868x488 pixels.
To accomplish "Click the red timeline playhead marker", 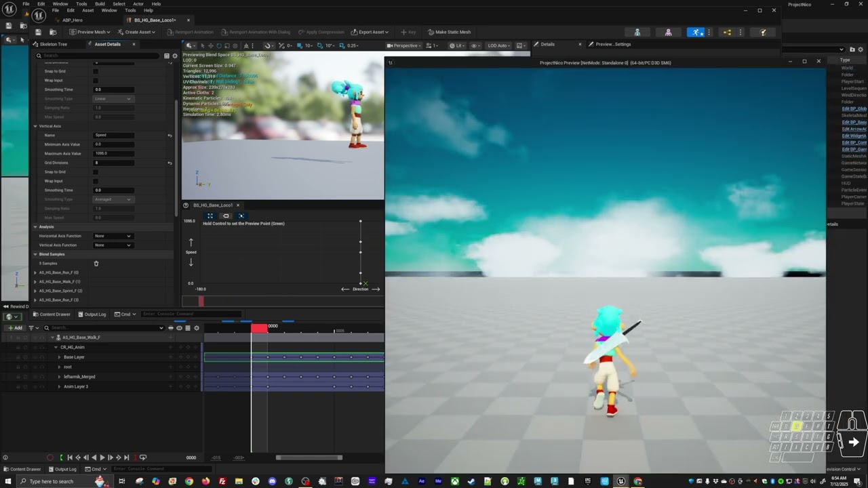I will (259, 328).
